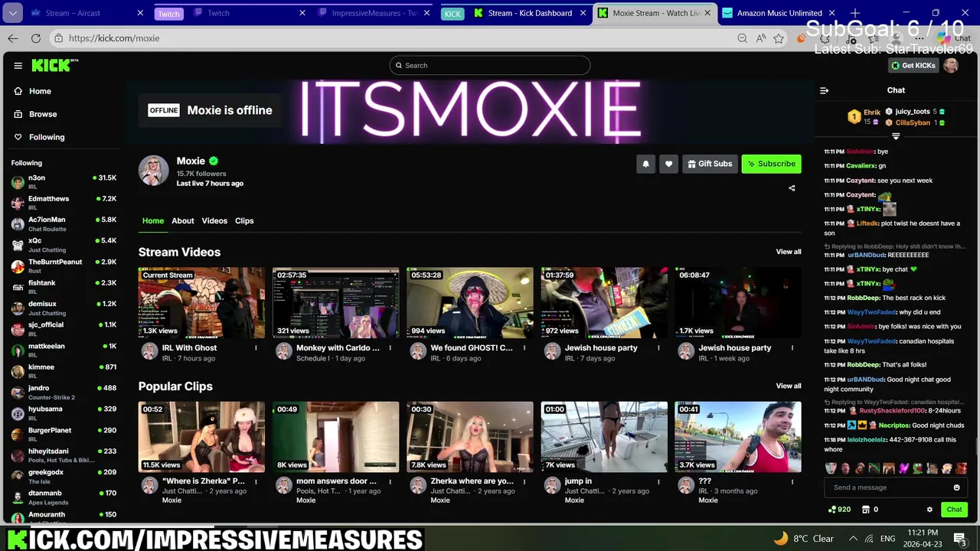Open Home in the left sidebar
The image size is (980, 551).
click(x=40, y=91)
